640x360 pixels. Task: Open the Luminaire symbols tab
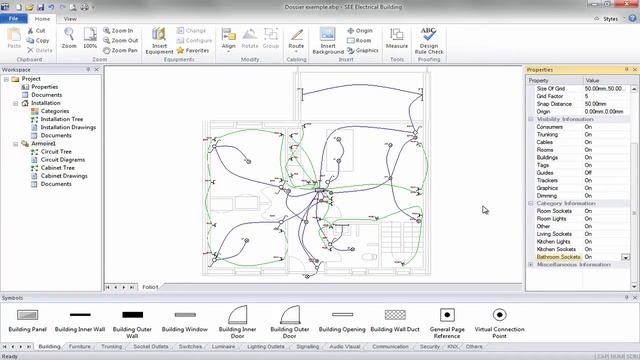tap(223, 347)
